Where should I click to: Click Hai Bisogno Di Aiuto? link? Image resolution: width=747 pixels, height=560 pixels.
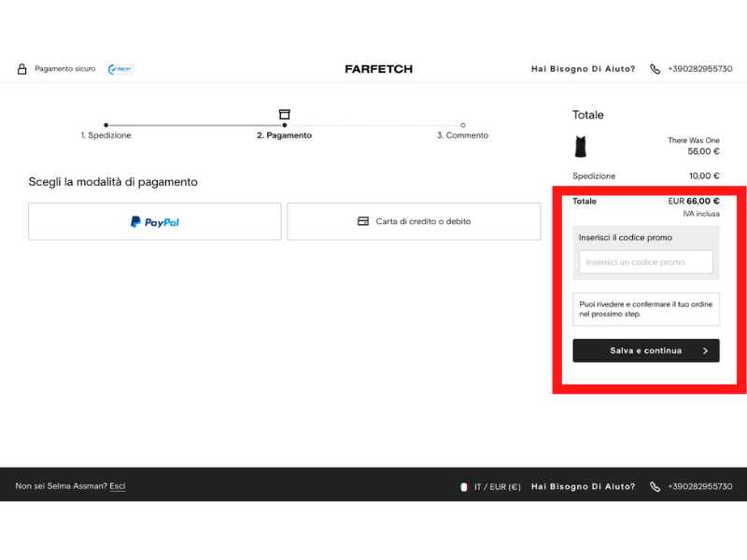(582, 68)
